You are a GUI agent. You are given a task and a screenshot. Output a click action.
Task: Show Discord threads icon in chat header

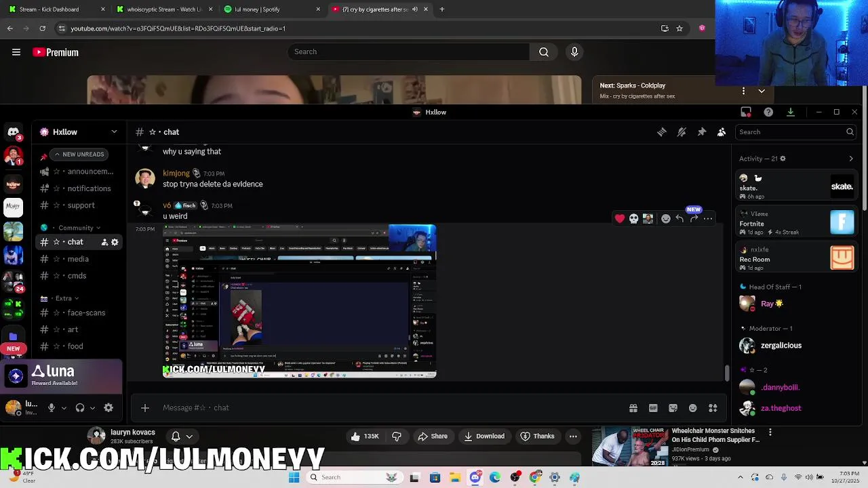pos(662,132)
